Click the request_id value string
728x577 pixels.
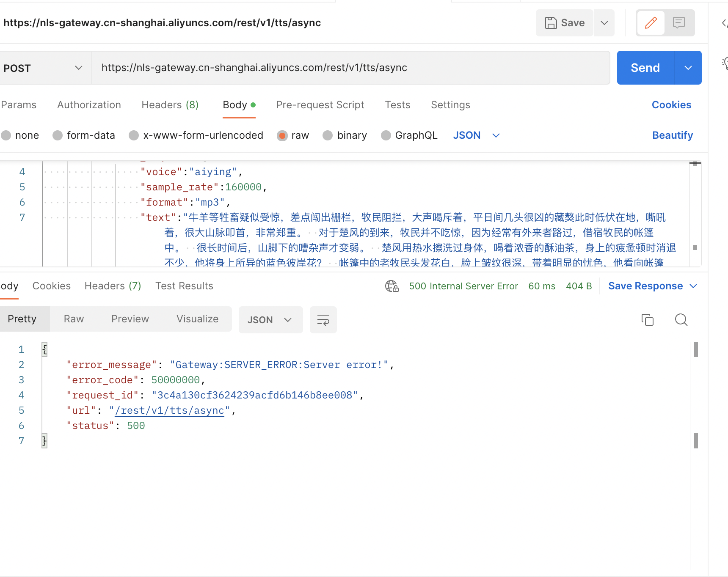(255, 396)
